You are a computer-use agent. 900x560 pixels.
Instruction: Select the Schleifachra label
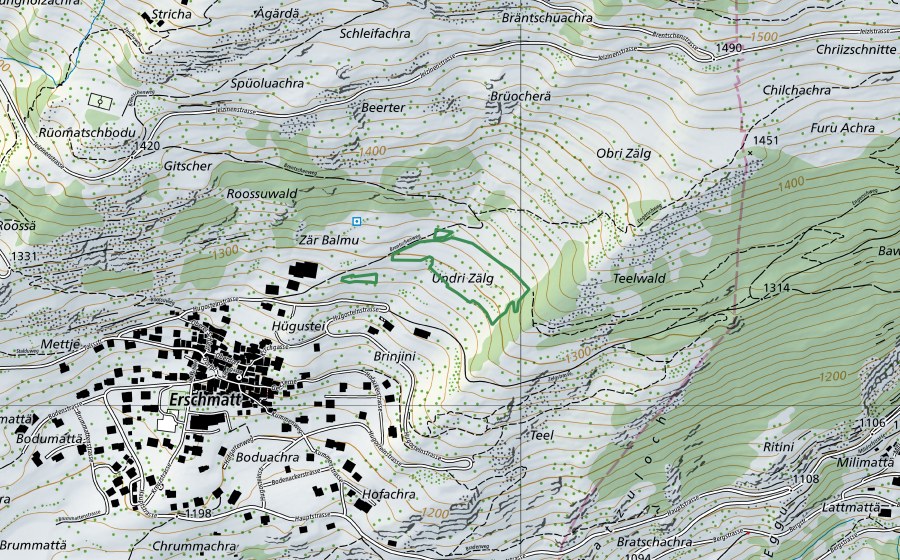pyautogui.click(x=375, y=33)
